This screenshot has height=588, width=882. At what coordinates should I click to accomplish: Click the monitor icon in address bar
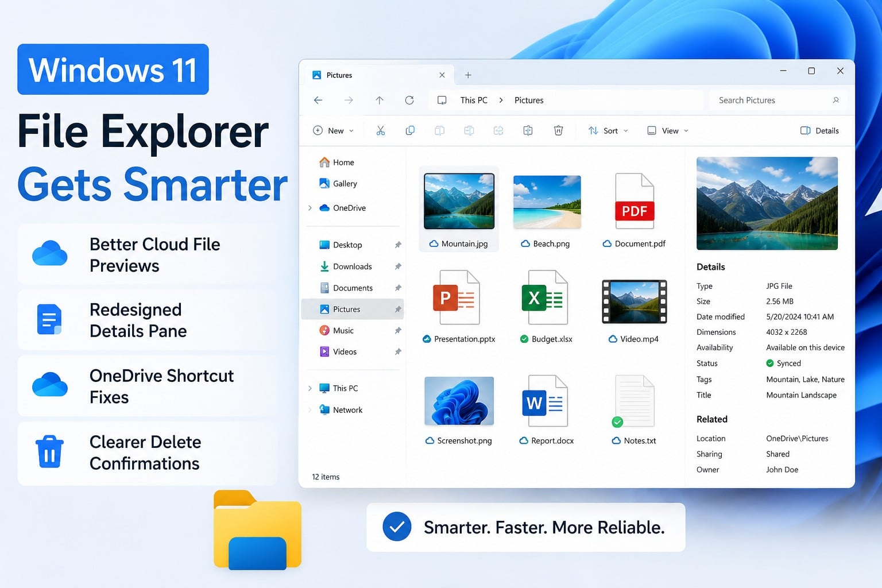pos(442,100)
